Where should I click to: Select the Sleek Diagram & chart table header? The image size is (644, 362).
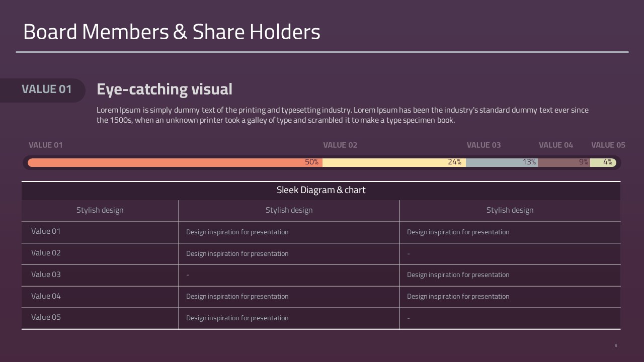coord(321,190)
